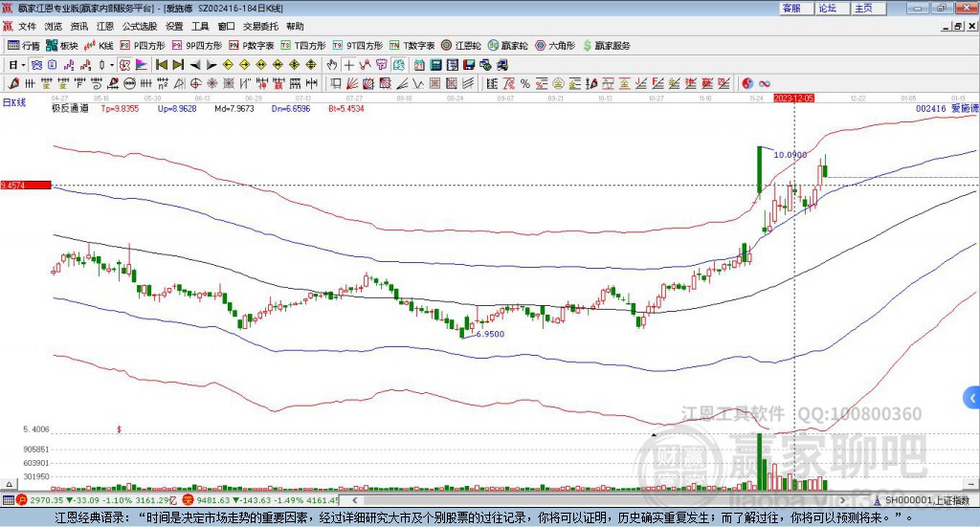Open the 帮助 menu
This screenshot has height=527, width=980.
295,26
